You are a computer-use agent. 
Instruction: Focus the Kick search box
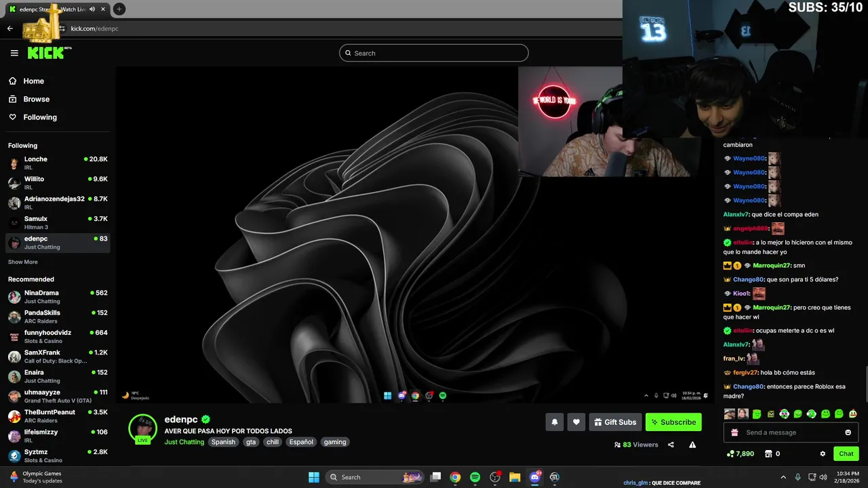434,53
